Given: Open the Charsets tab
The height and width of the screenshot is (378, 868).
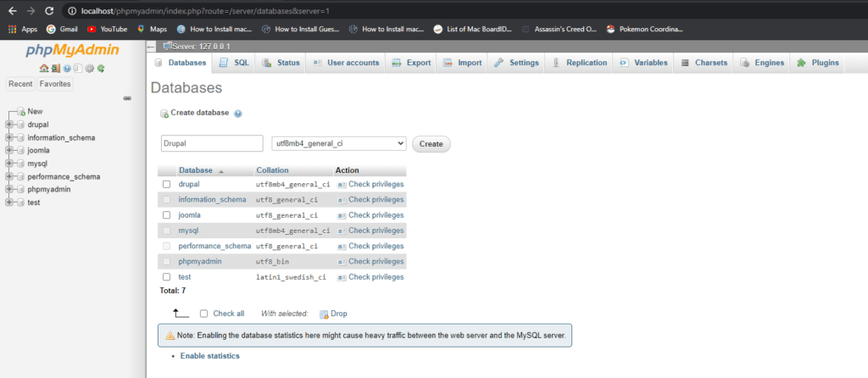Looking at the screenshot, I should point(704,63).
